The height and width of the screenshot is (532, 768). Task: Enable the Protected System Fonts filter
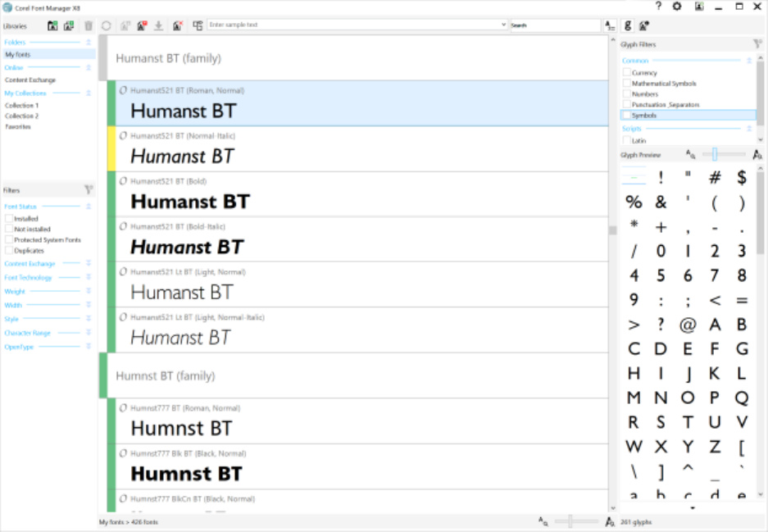[x=9, y=239]
